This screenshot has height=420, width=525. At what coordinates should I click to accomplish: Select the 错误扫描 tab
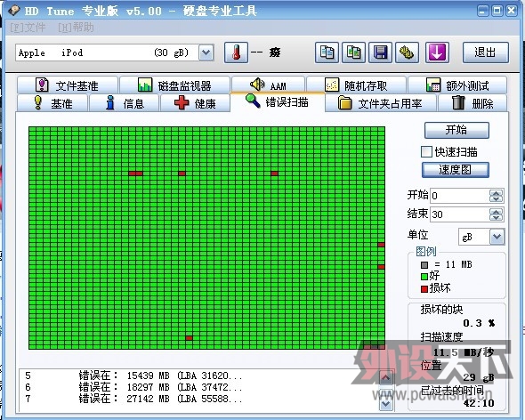click(278, 101)
